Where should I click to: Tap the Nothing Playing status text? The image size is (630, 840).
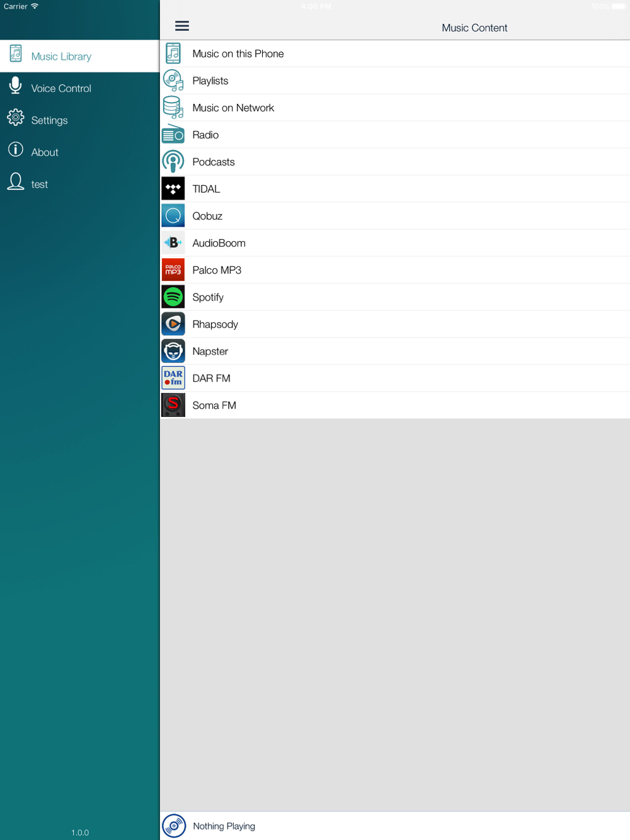(224, 826)
